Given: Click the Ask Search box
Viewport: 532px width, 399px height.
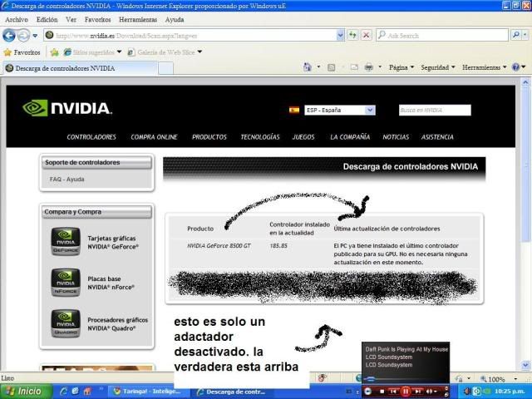Looking at the screenshot, I should click(442, 35).
